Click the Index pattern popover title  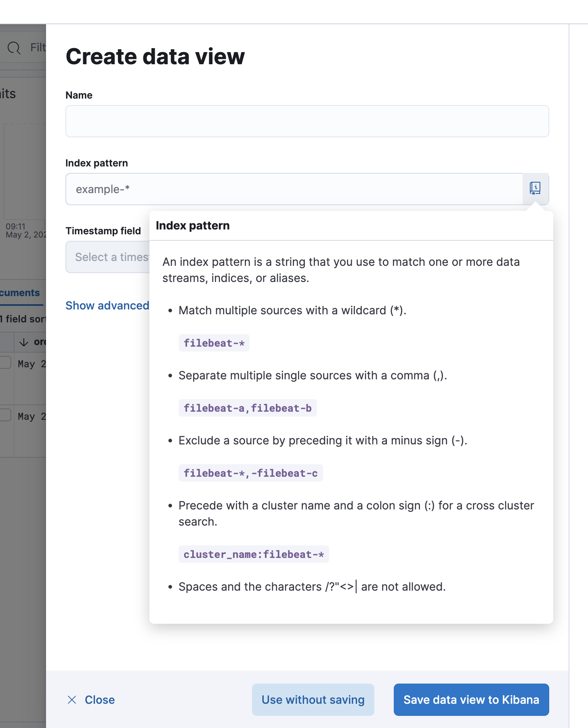coord(193,225)
